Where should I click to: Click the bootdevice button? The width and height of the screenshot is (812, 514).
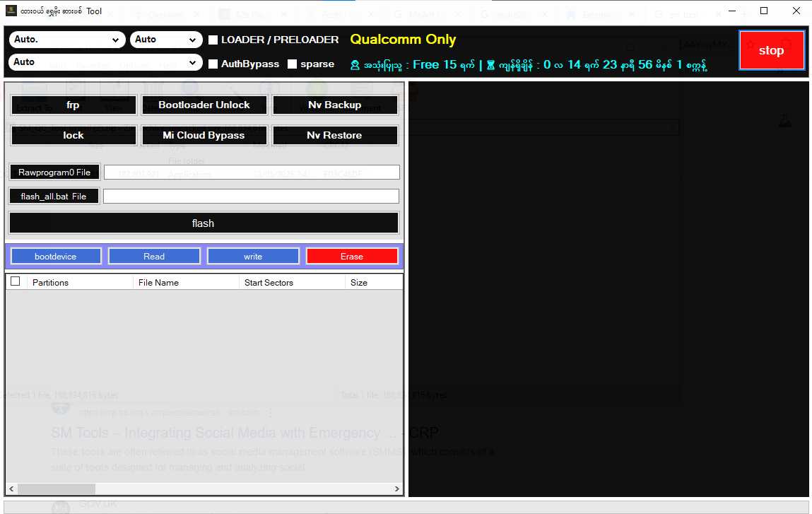[x=56, y=255]
